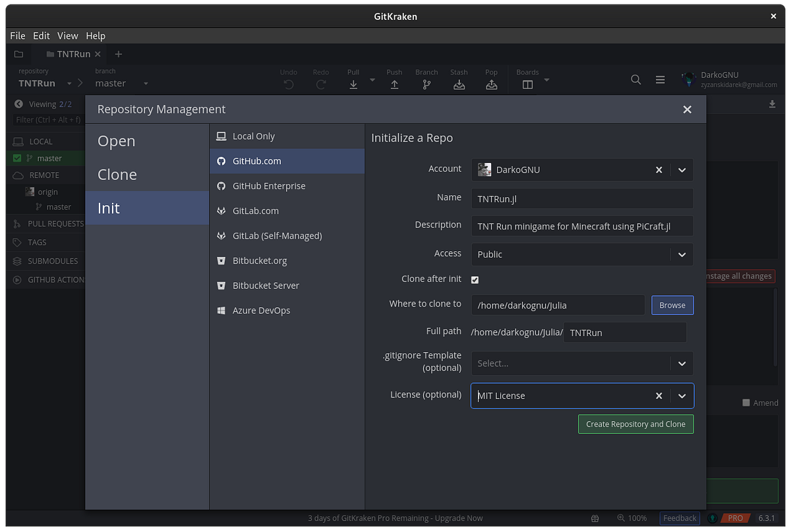The height and width of the screenshot is (532, 791).
Task: Open the Help menu
Action: pyautogui.click(x=96, y=36)
